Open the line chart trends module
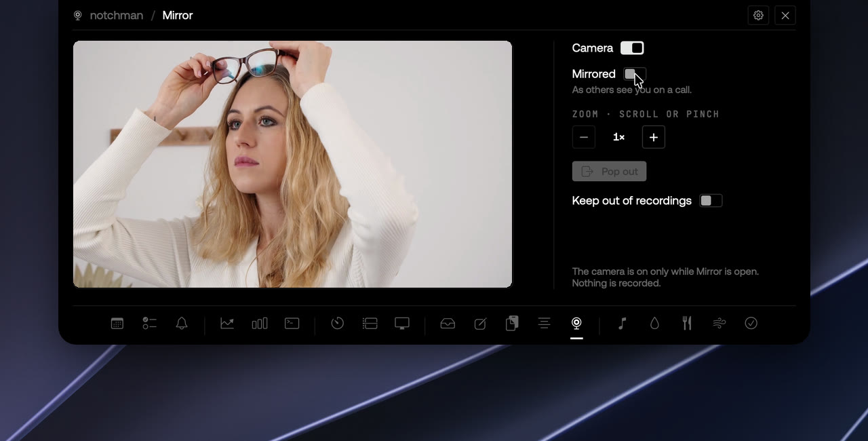 coord(227,324)
